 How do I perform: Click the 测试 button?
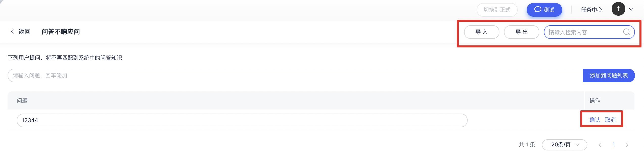click(x=544, y=10)
